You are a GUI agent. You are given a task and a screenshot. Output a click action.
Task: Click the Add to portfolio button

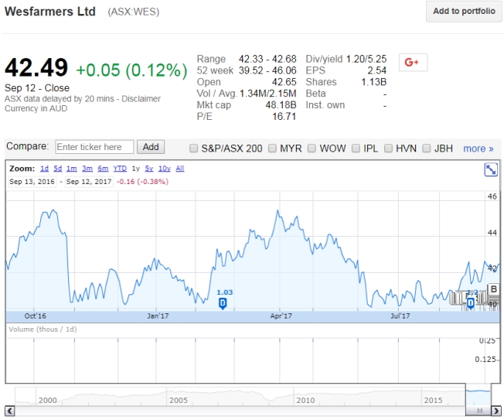point(464,12)
